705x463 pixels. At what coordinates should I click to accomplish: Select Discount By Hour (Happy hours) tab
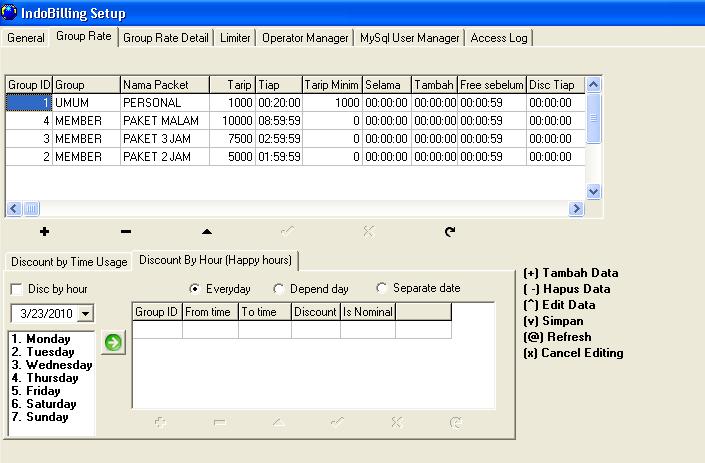[x=215, y=260]
